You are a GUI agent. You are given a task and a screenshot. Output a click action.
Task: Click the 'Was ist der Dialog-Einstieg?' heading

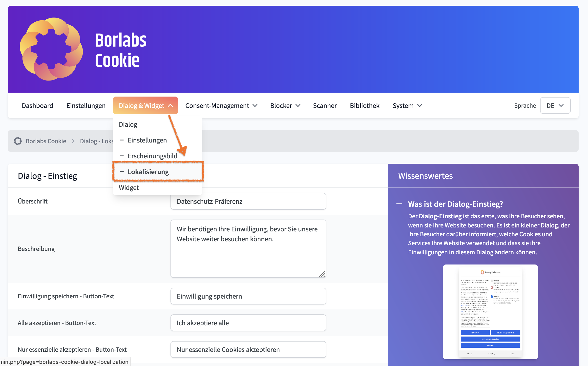point(455,204)
